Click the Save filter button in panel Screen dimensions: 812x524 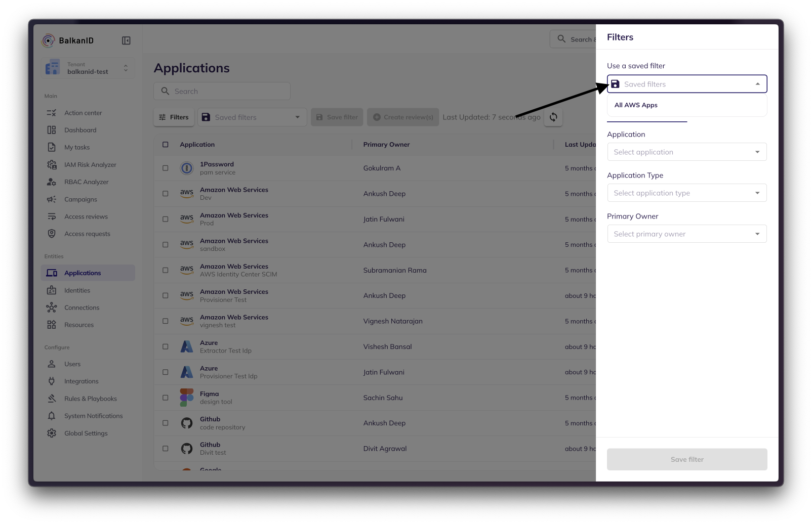(686, 459)
